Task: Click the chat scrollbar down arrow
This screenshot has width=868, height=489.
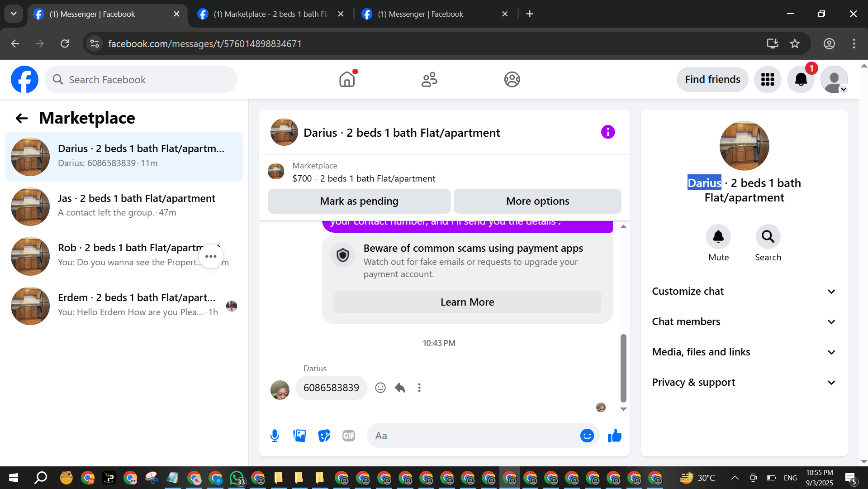Action: (x=623, y=409)
